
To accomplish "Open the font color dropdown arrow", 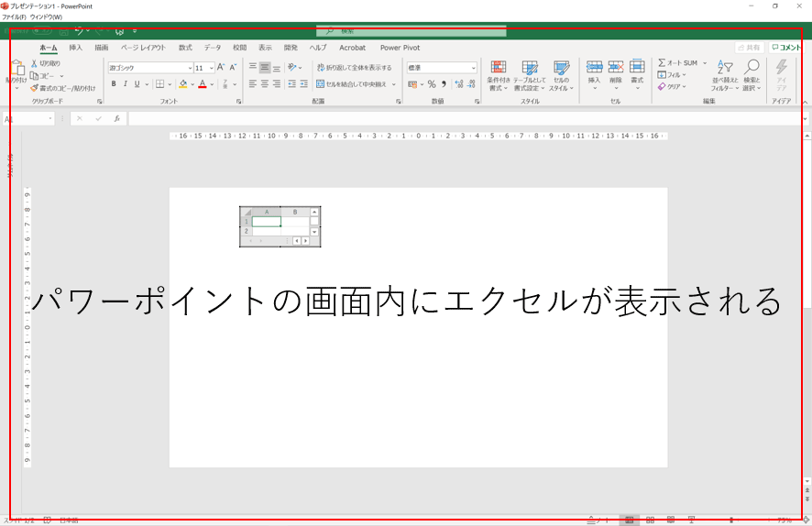I will [x=212, y=84].
